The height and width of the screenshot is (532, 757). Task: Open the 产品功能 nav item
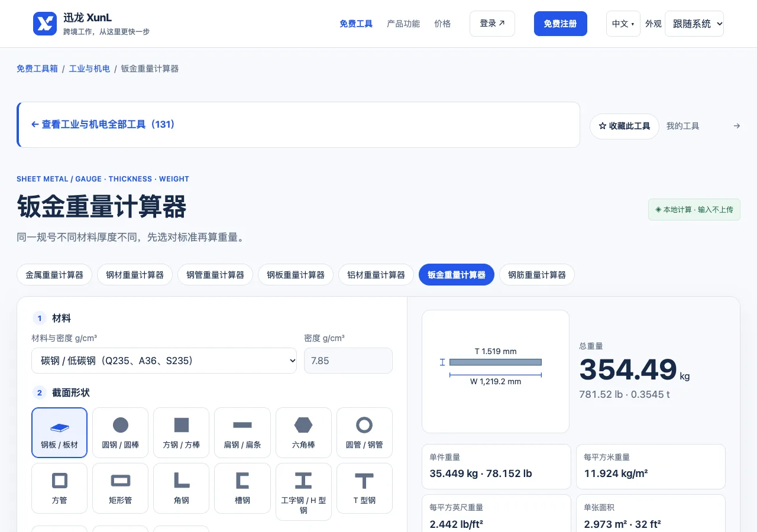pos(403,24)
